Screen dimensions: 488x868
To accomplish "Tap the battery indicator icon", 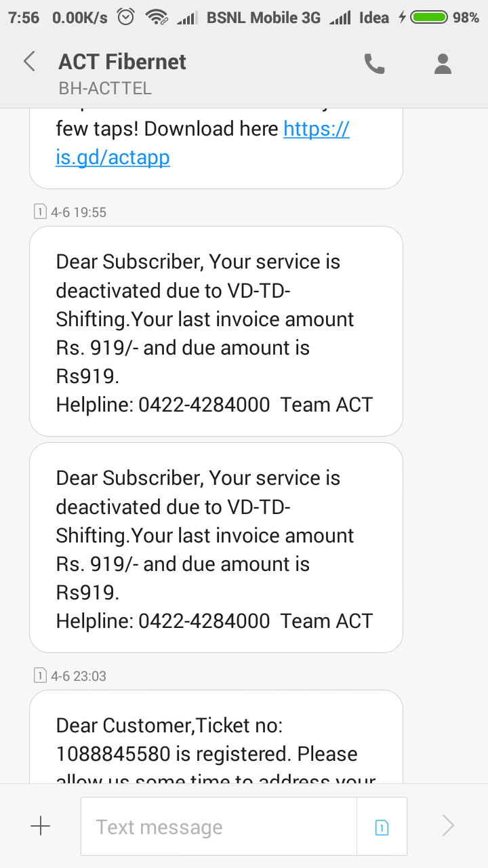I will (428, 18).
